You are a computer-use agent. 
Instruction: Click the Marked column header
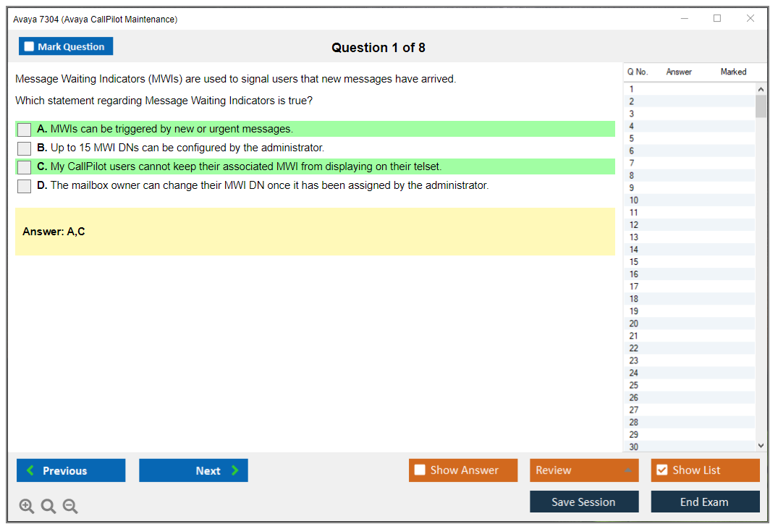(x=733, y=72)
